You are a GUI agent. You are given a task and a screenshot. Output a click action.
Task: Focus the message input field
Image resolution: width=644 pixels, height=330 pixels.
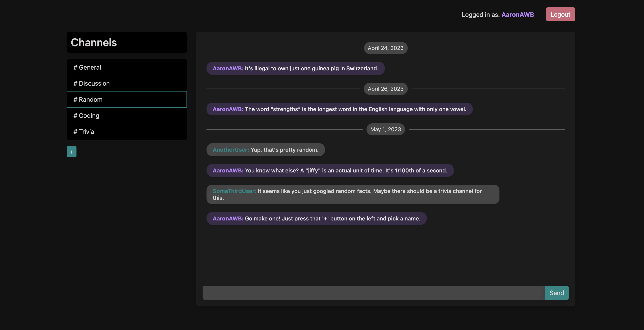tap(373, 293)
